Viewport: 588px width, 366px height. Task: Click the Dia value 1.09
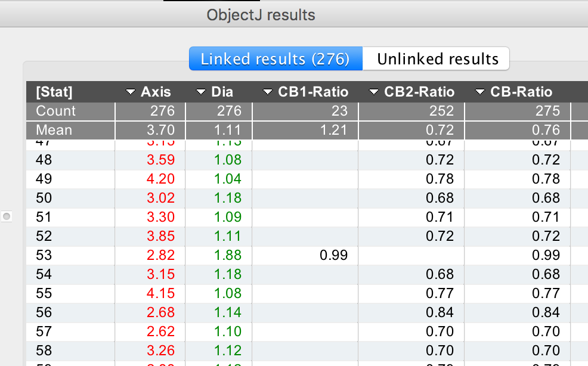point(228,217)
